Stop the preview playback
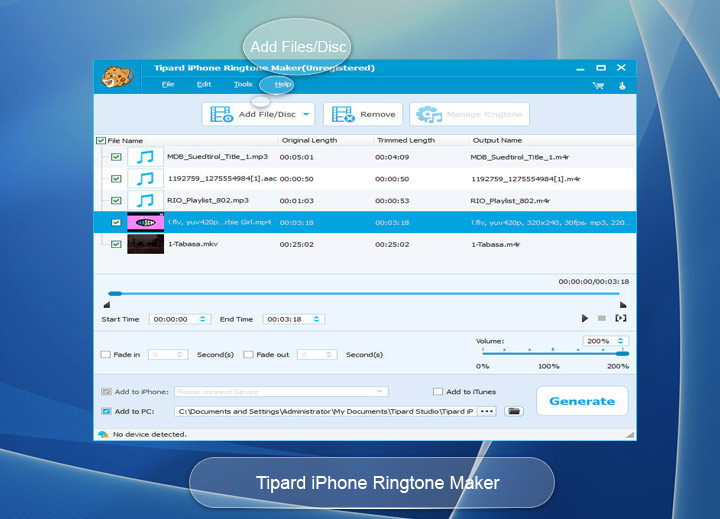The image size is (720, 519). coord(602,318)
